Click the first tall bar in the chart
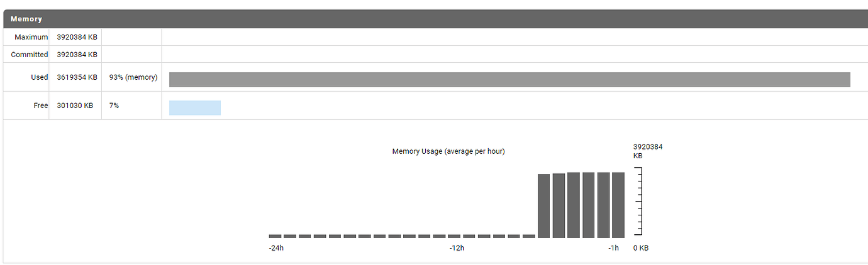The width and height of the screenshot is (868, 265). 544,206
